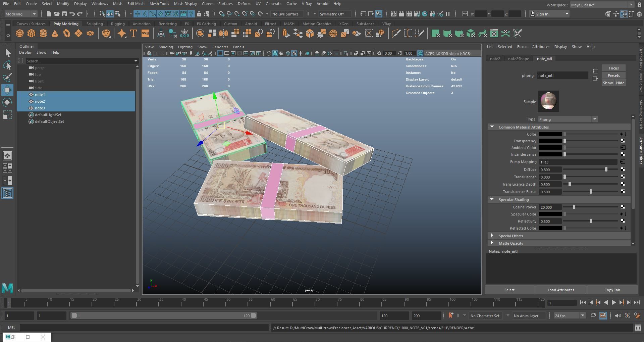Screen dimensions: 644x342
Task: Click the IPR render icon
Action: coord(409,14)
